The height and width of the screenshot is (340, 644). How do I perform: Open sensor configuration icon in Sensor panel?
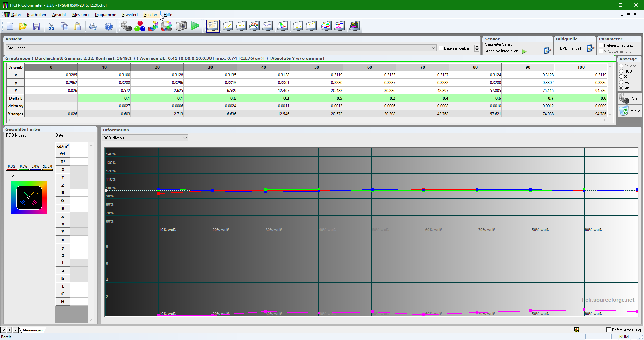tap(547, 51)
